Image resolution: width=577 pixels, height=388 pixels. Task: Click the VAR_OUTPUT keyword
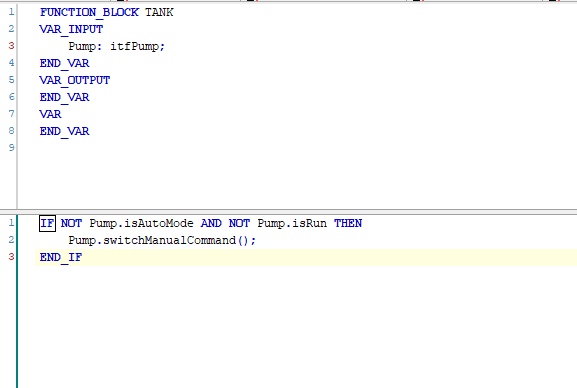tap(75, 80)
